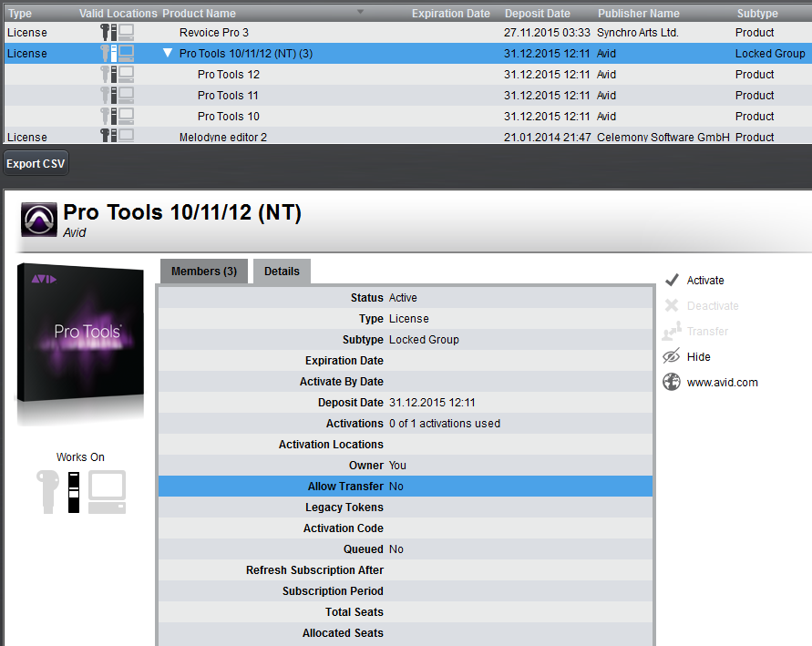The width and height of the screenshot is (812, 646).
Task: Click Synchro Arts Ltd. publisher cell
Action: tap(638, 32)
